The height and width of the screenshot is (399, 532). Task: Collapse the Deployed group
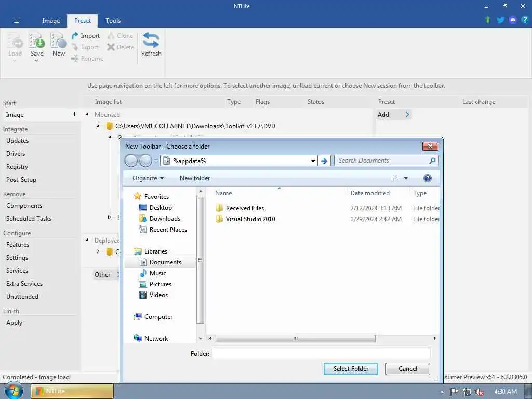click(x=87, y=240)
